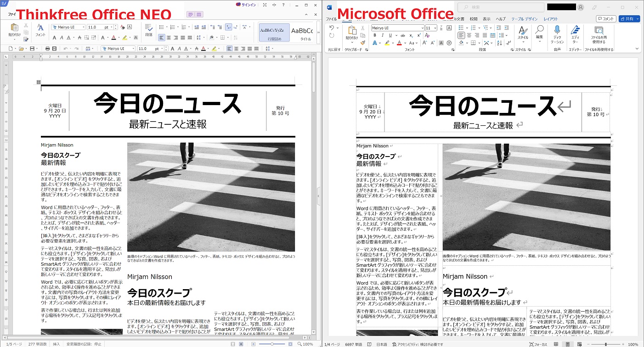
Task: Click Sign in (サインイン) in Thinkfree
Action: [x=246, y=5]
